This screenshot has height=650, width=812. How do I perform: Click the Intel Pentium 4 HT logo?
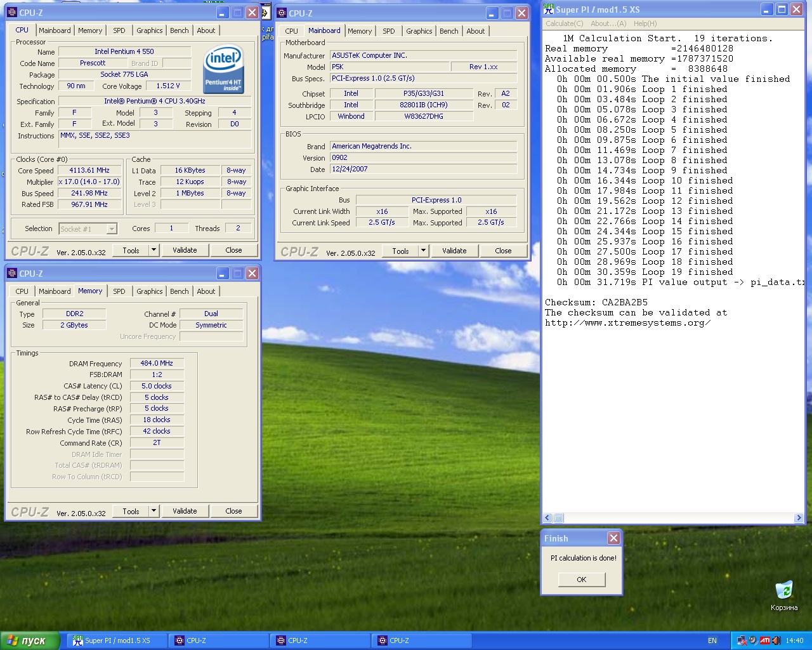point(224,69)
